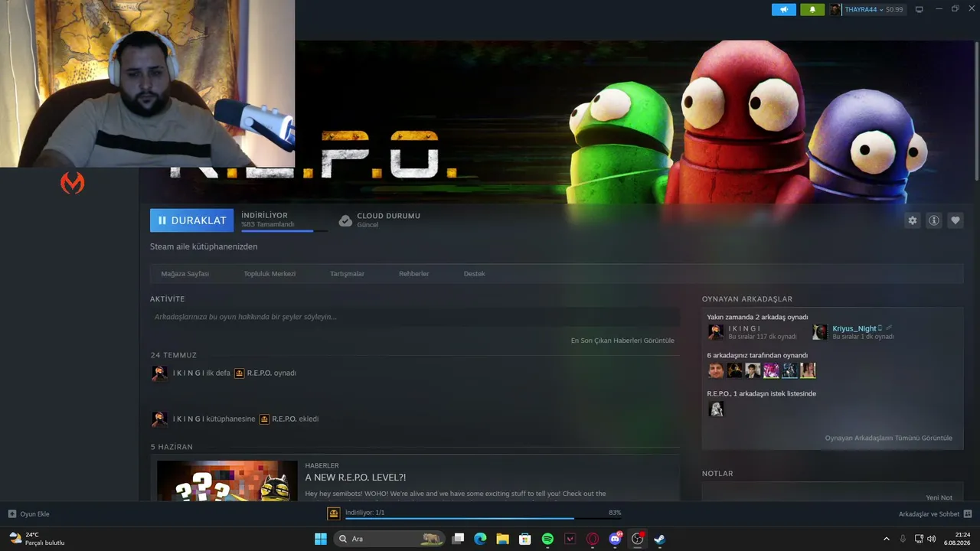Click the Steam taskbar icon
This screenshot has height=551, width=980.
659,539
